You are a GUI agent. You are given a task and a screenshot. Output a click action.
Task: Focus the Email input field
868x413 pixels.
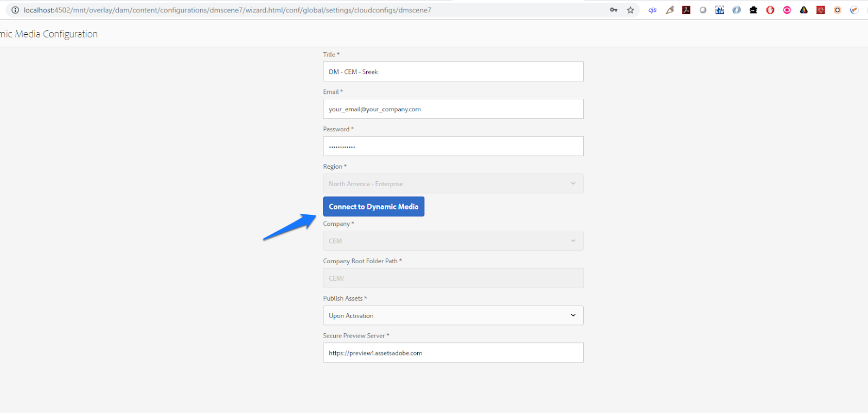click(453, 109)
